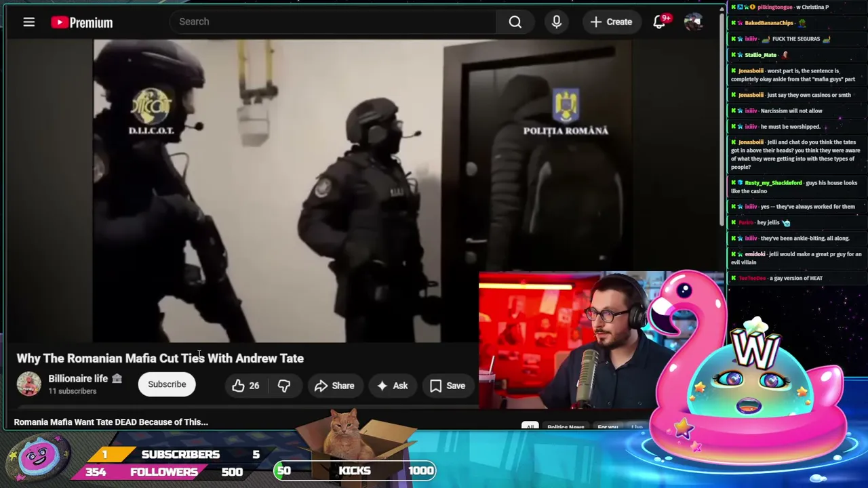The image size is (868, 488).
Task: Click pilkingtongue's username in chat
Action: pos(774,7)
